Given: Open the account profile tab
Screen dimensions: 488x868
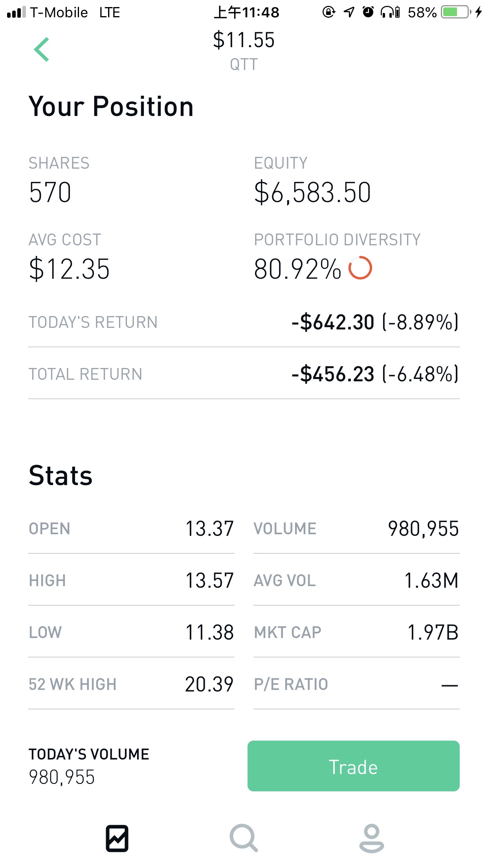Looking at the screenshot, I should point(371,838).
